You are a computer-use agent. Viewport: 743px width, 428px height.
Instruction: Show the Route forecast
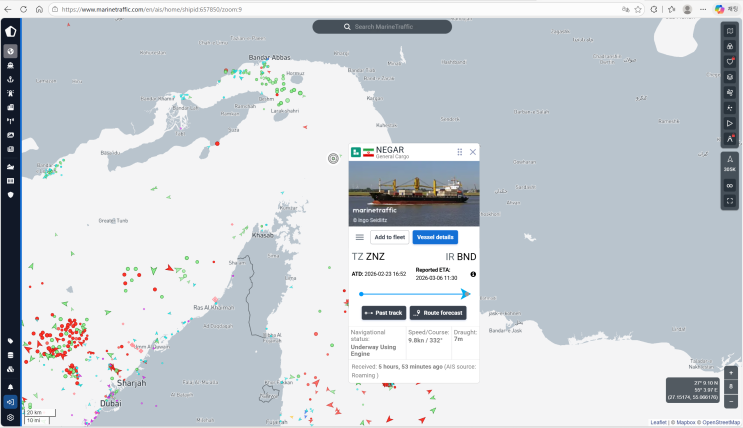pos(437,313)
